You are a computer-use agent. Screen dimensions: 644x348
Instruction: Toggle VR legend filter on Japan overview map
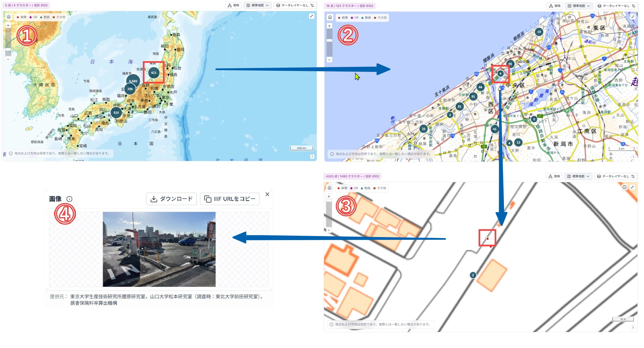(33, 17)
